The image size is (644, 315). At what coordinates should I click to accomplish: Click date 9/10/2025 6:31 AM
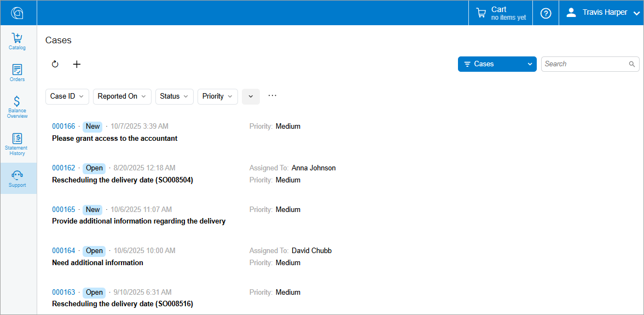pyautogui.click(x=142, y=293)
